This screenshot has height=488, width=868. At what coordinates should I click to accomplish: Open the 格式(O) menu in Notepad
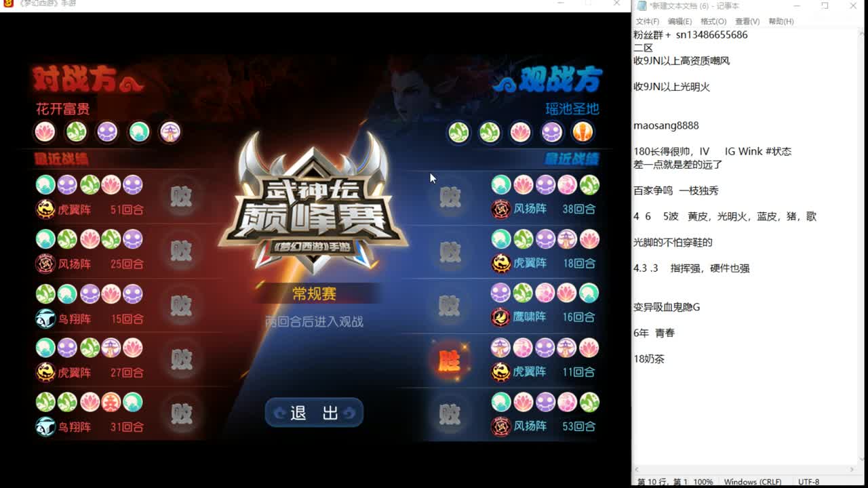tap(713, 22)
